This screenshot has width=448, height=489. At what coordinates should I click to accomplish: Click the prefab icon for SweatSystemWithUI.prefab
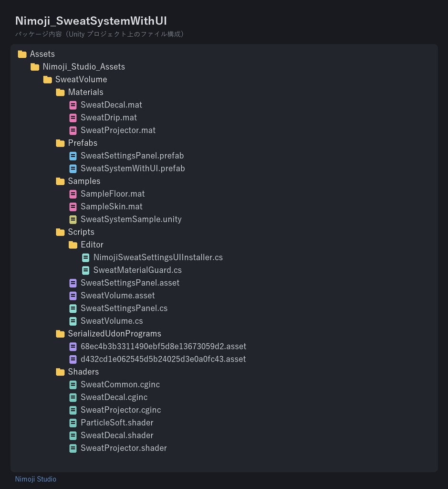pyautogui.click(x=73, y=169)
